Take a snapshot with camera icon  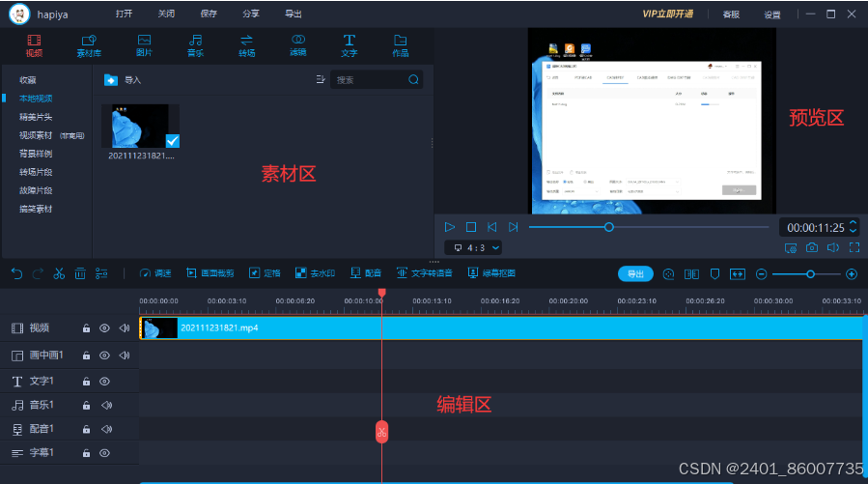click(x=812, y=247)
